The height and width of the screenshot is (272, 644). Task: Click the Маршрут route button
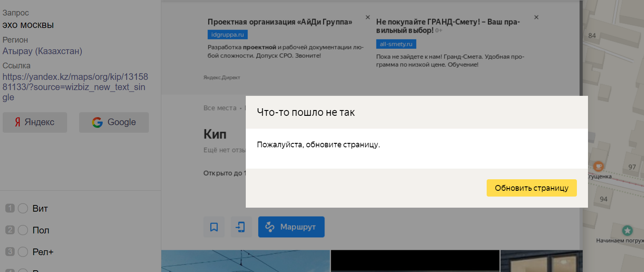(x=291, y=227)
